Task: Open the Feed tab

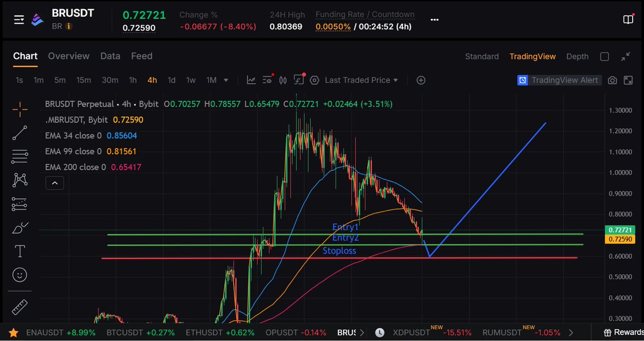Action: click(142, 56)
